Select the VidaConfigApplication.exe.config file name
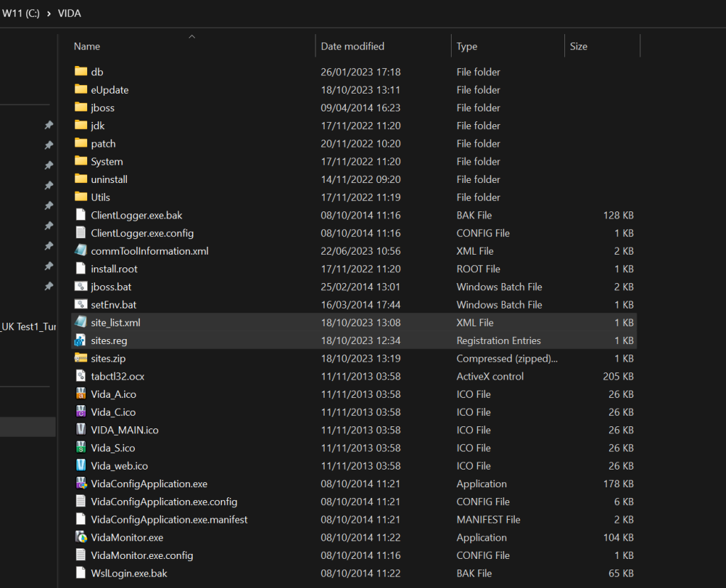The image size is (726, 588). click(164, 501)
